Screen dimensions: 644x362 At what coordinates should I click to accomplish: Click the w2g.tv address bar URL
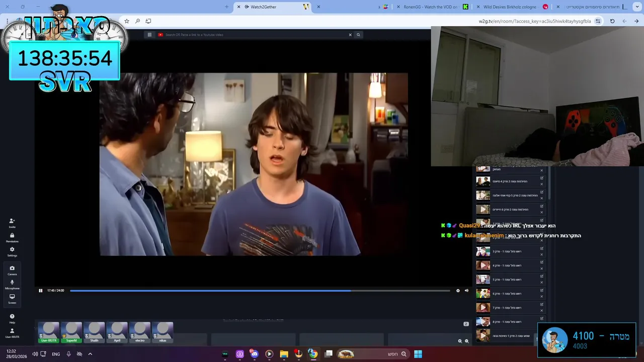(535, 21)
